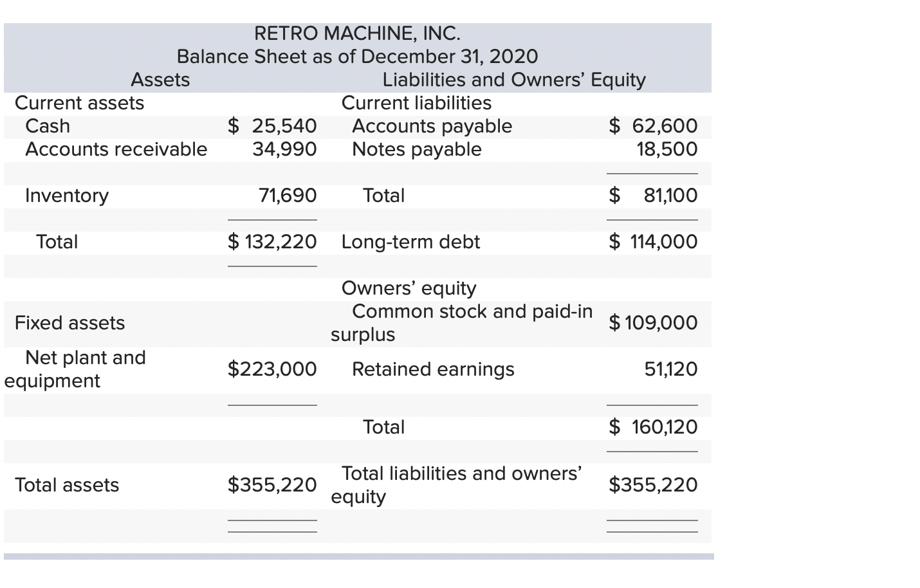The image size is (920, 588).
Task: Select the Owners' equity Total $160,120
Action: click(x=653, y=427)
